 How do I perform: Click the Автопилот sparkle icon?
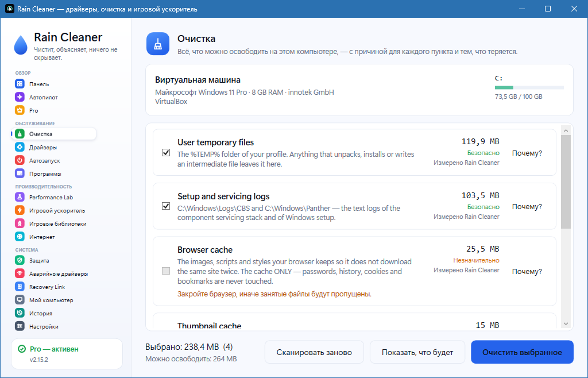(20, 97)
